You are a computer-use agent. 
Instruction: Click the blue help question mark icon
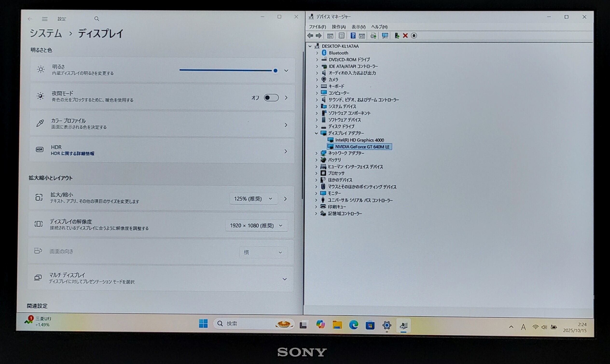tap(353, 36)
